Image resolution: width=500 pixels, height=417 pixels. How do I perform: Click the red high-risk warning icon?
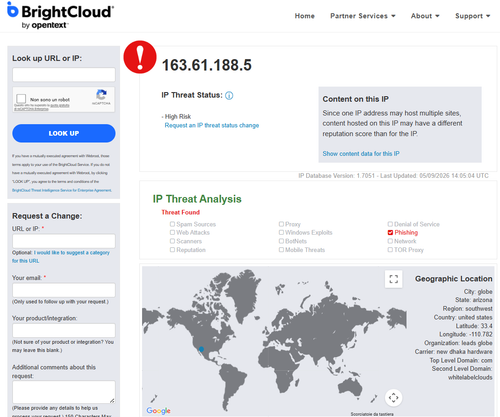click(x=140, y=57)
